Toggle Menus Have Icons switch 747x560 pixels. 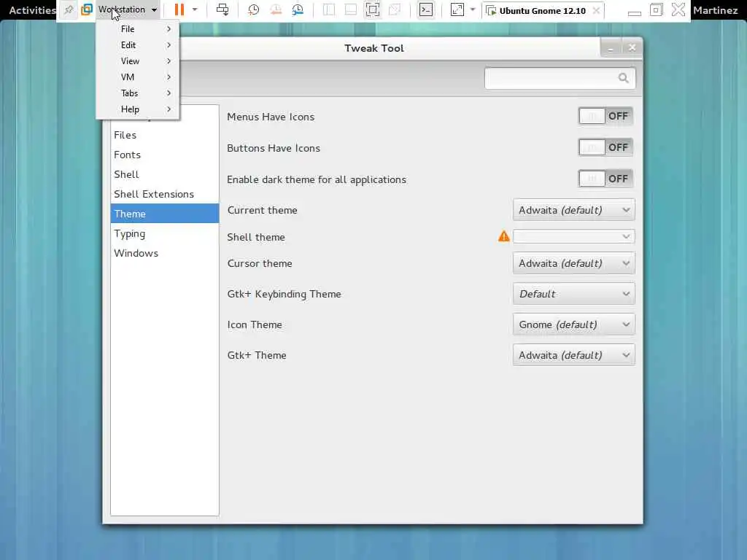605,116
